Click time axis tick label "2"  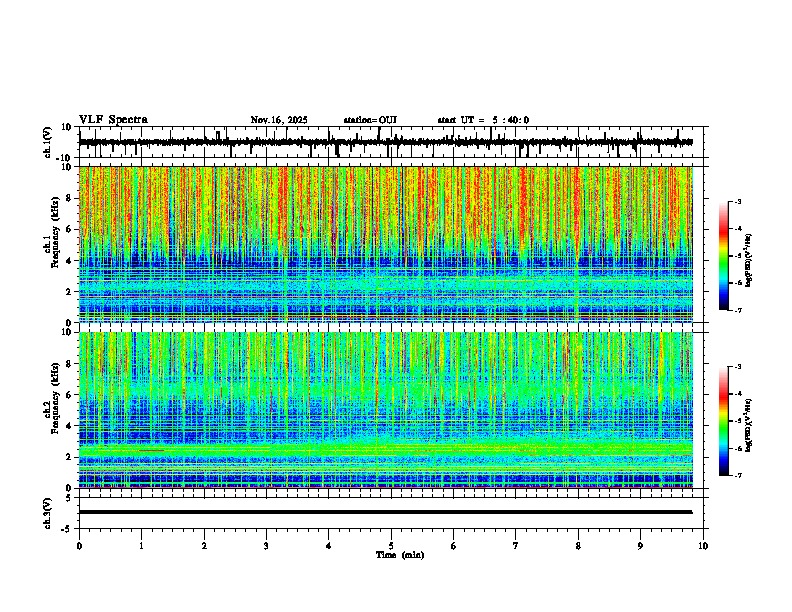point(204,546)
